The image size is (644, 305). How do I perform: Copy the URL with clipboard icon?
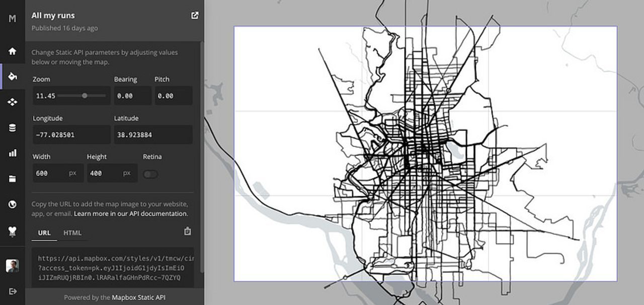(188, 232)
